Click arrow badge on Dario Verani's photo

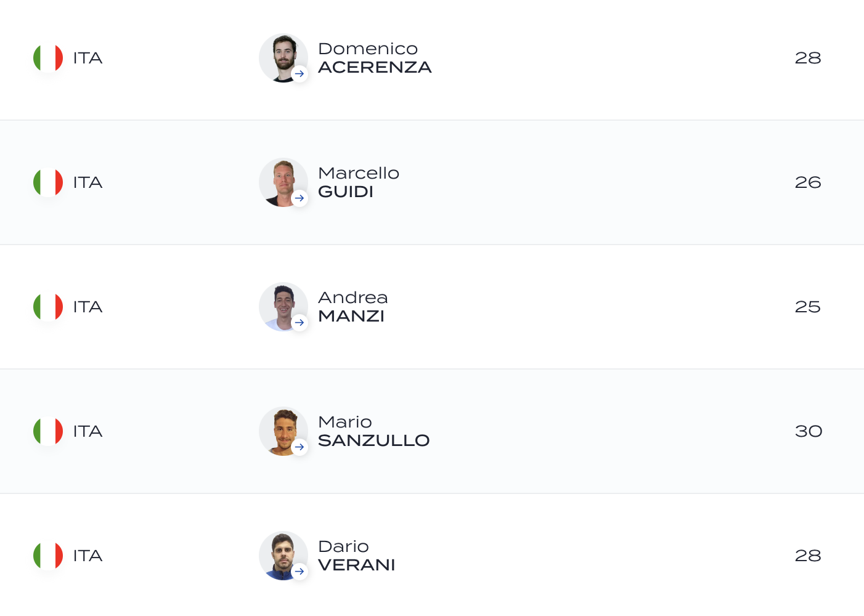pos(300,572)
